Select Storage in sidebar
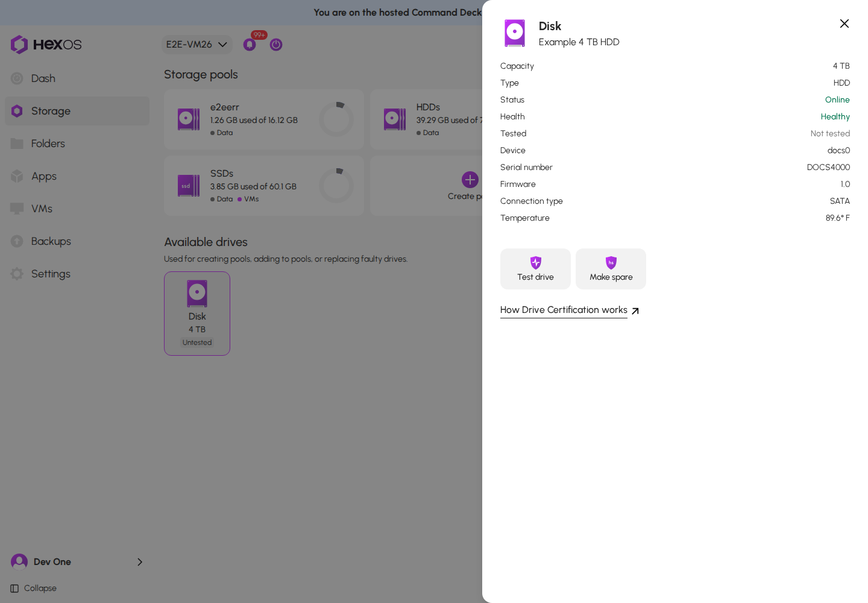 pyautogui.click(x=77, y=111)
